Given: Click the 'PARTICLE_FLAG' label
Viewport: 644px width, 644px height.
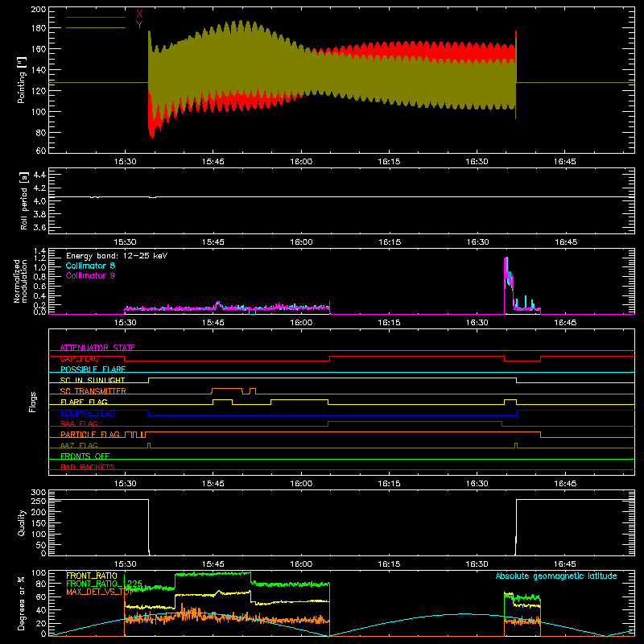Looking at the screenshot, I should click(90, 435).
